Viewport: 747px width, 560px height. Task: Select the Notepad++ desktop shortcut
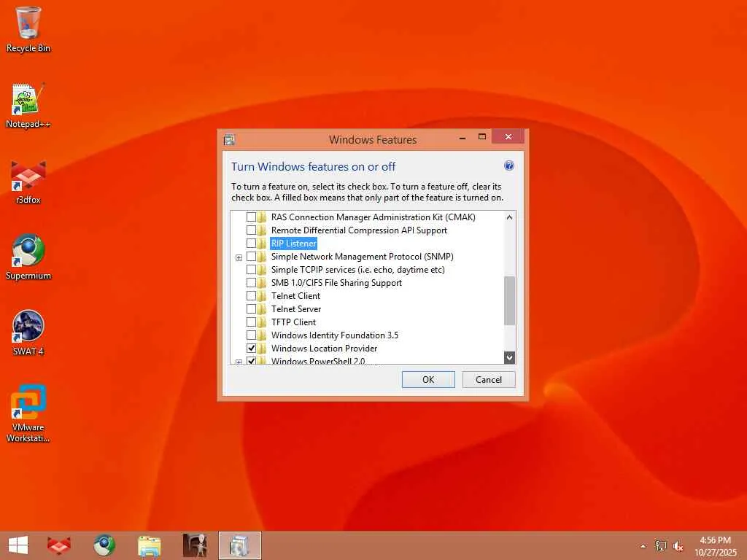pos(28,106)
